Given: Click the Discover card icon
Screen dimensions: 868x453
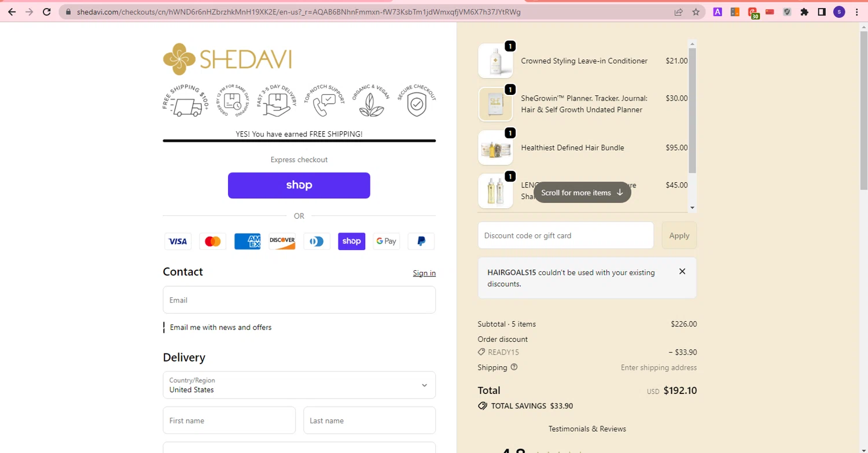Looking at the screenshot, I should [282, 241].
